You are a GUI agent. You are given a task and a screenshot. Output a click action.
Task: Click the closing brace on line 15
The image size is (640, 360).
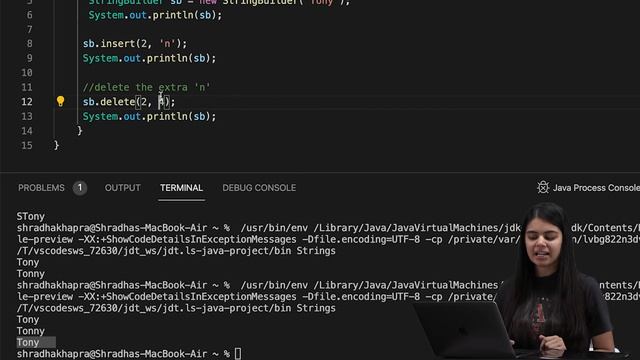coord(56,145)
